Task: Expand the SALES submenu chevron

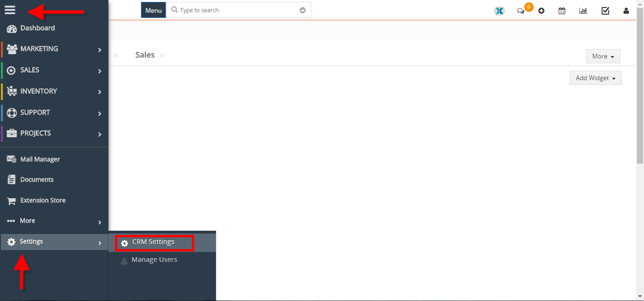Action: pos(99,71)
